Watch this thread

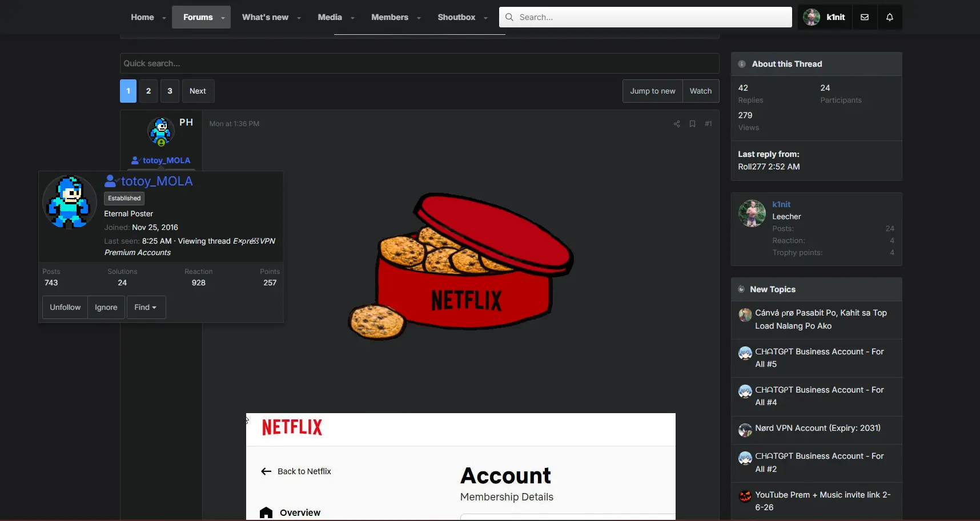(x=701, y=91)
